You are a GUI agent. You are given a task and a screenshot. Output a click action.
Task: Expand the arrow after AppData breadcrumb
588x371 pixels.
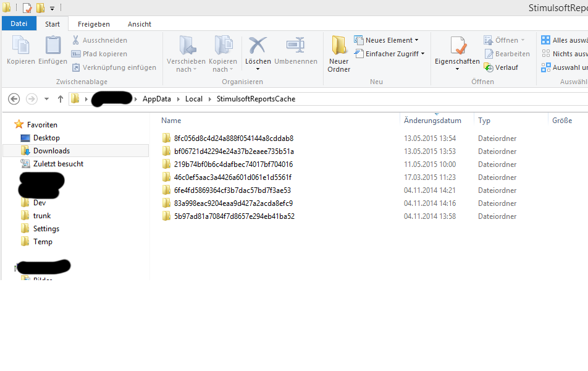click(x=178, y=99)
